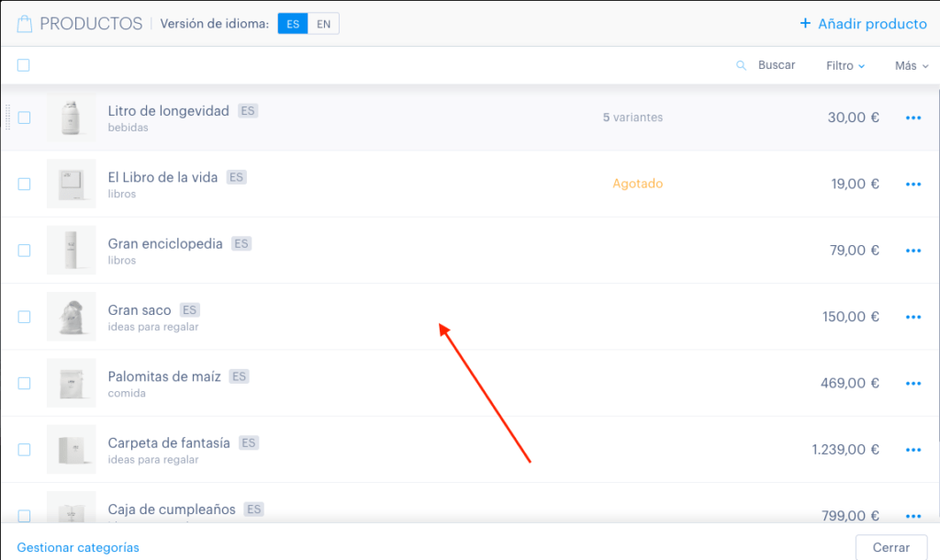Click the 1.239,00 € price
This screenshot has width=940, height=560.
click(845, 450)
